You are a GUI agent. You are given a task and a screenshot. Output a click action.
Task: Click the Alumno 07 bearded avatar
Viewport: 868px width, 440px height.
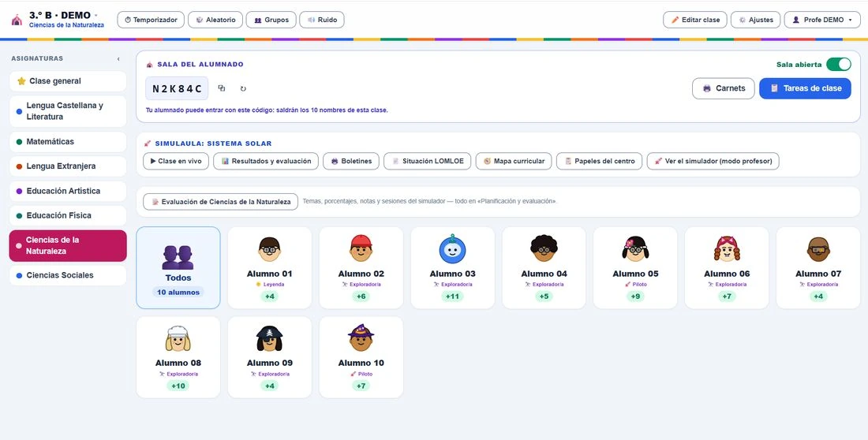[x=818, y=250]
